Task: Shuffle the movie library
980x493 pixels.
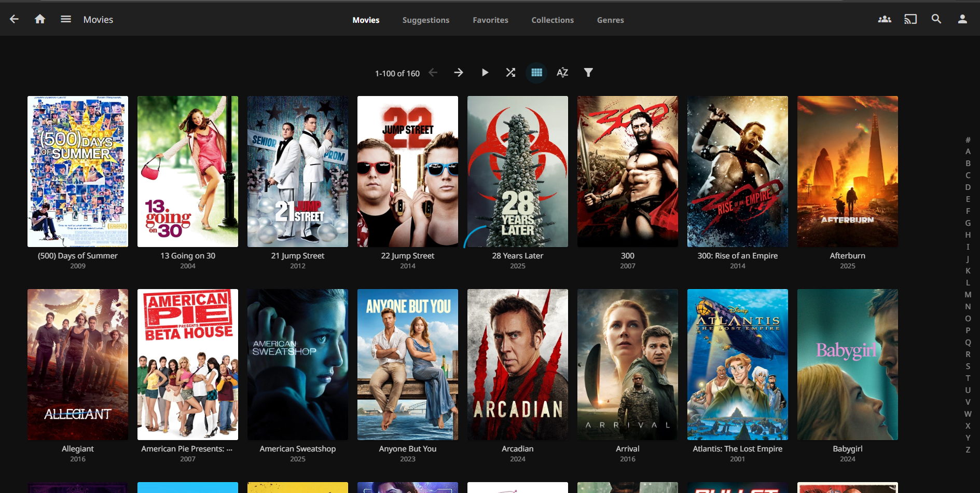Action: pyautogui.click(x=510, y=73)
